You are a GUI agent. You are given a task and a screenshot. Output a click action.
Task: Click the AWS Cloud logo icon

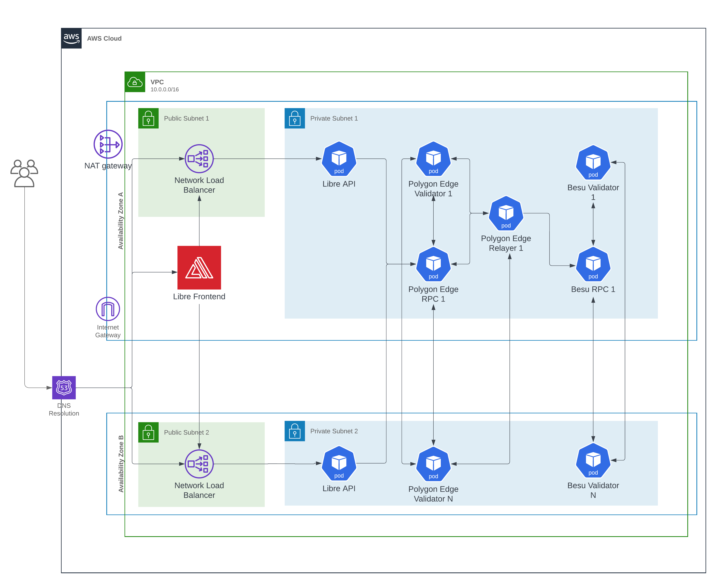coord(71,38)
